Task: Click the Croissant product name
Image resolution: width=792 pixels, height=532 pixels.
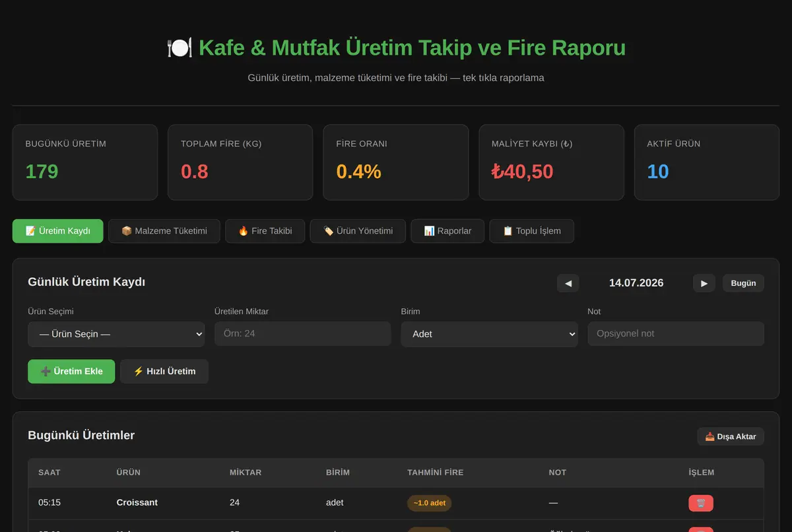Action: (x=137, y=502)
